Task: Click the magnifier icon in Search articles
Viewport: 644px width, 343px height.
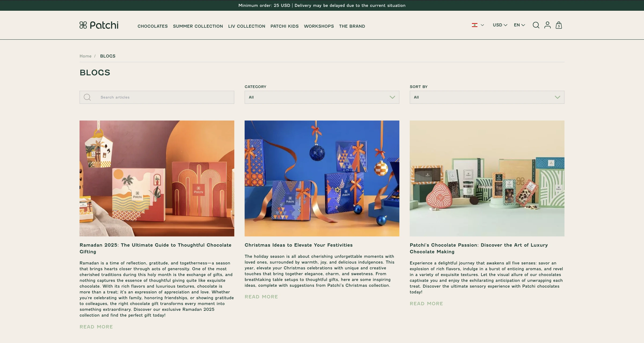Action: coord(87,97)
